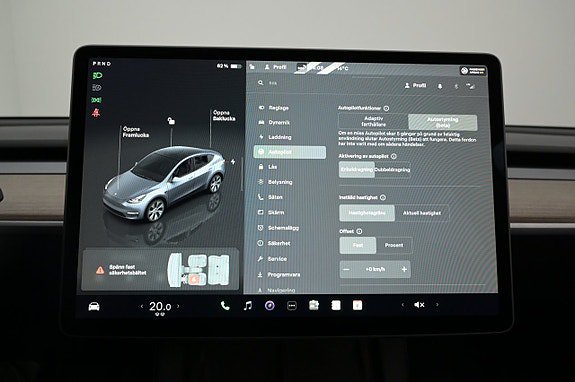Tap the search magnifier icon

pos(260,83)
